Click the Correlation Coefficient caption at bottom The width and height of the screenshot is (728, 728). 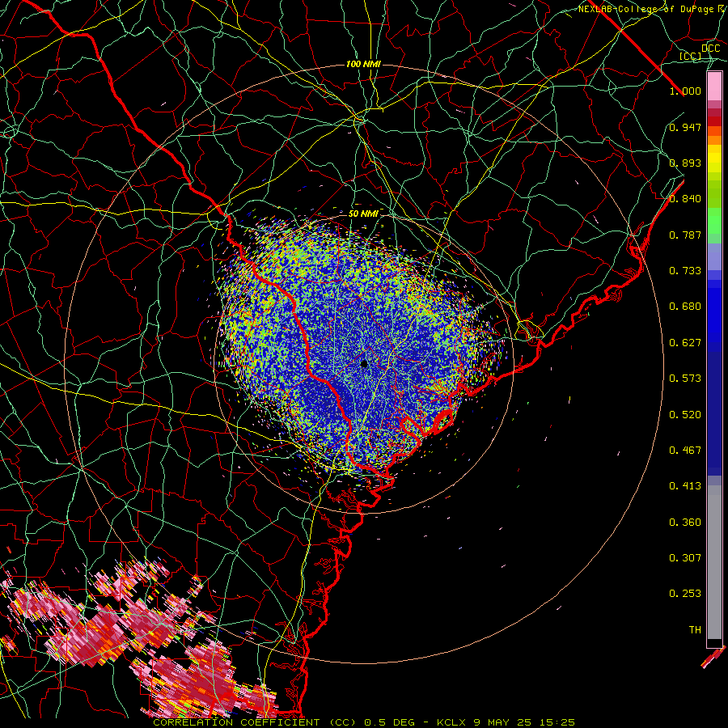pyautogui.click(x=364, y=722)
